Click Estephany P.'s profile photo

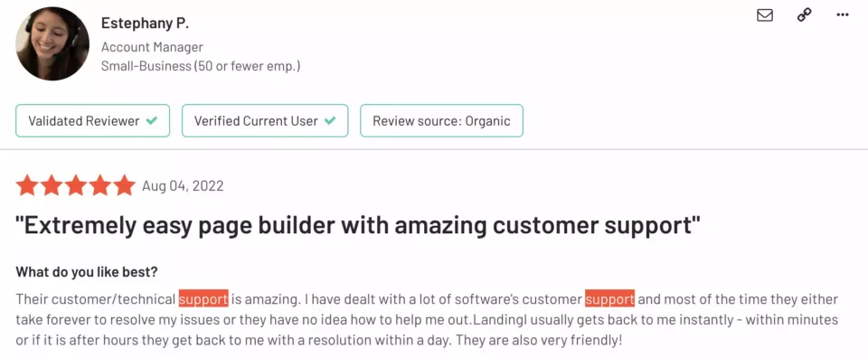tap(52, 43)
